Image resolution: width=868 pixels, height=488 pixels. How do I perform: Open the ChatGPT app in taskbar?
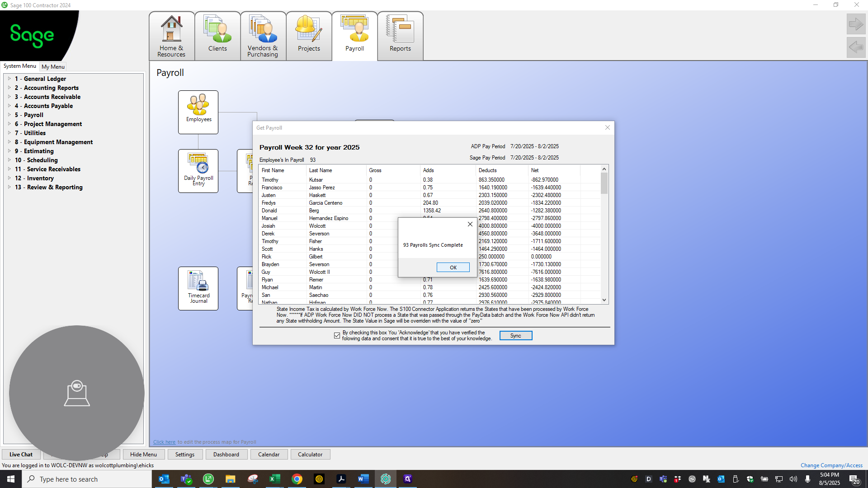(386, 479)
